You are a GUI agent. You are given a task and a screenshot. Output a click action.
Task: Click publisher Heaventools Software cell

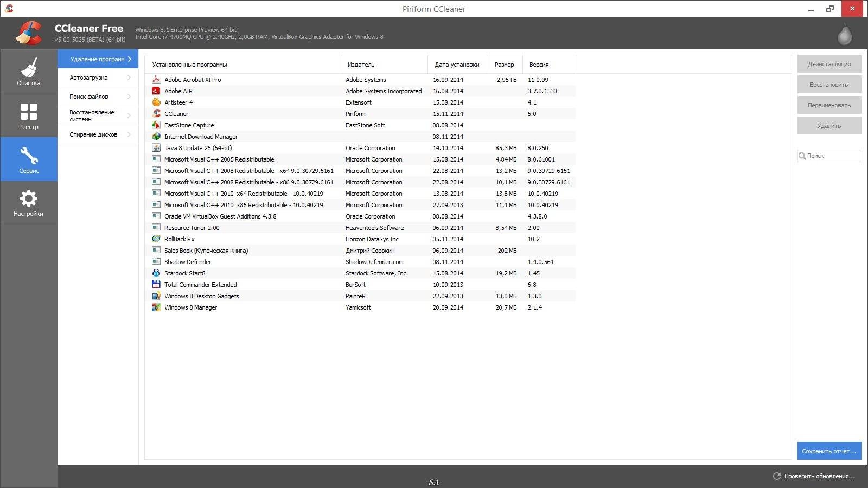375,228
